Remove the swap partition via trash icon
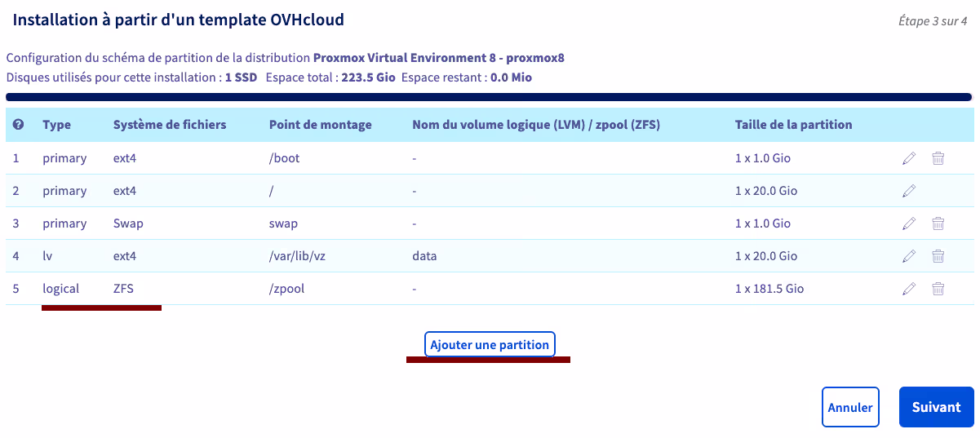980x438 pixels. pyautogui.click(x=938, y=223)
